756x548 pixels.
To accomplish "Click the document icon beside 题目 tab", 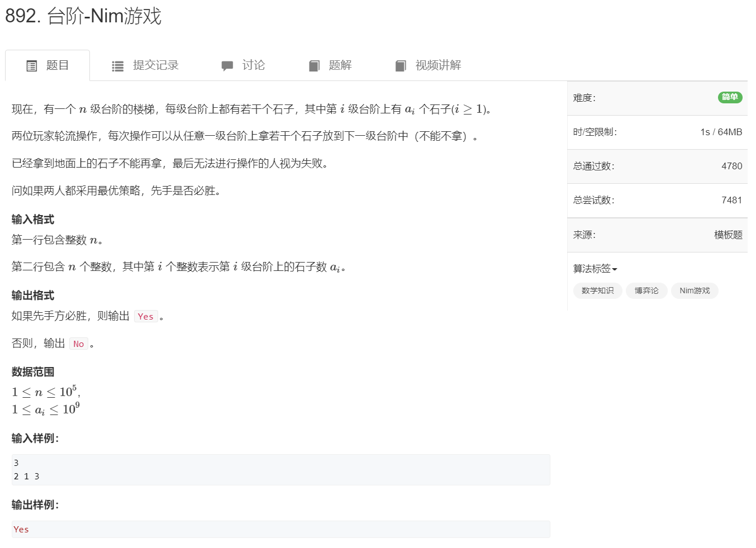I will point(31,65).
